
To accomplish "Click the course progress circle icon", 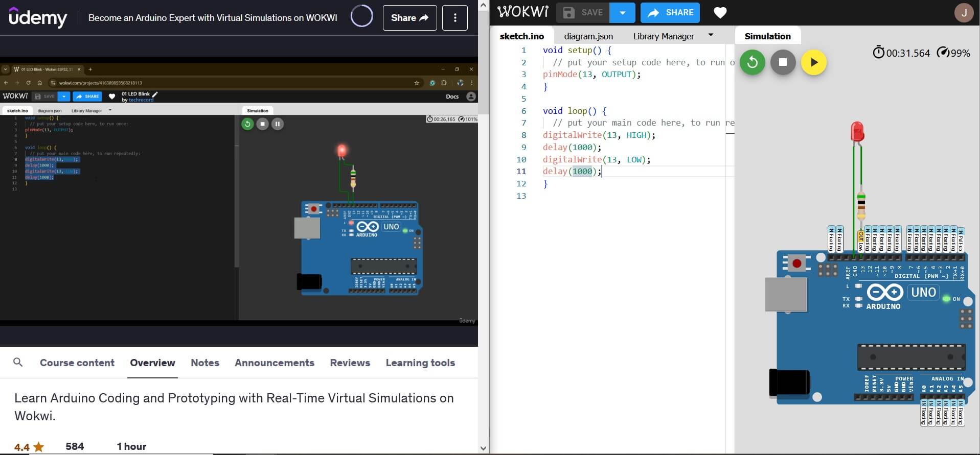I will (x=361, y=16).
